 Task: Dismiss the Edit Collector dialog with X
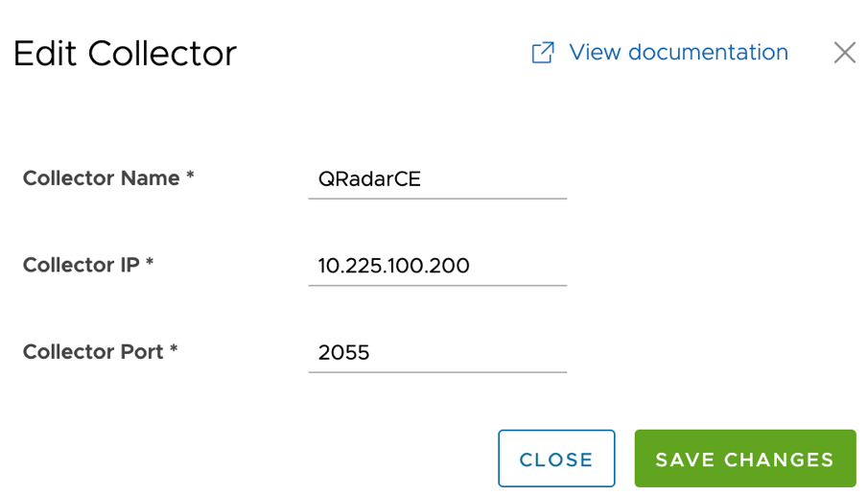[844, 53]
